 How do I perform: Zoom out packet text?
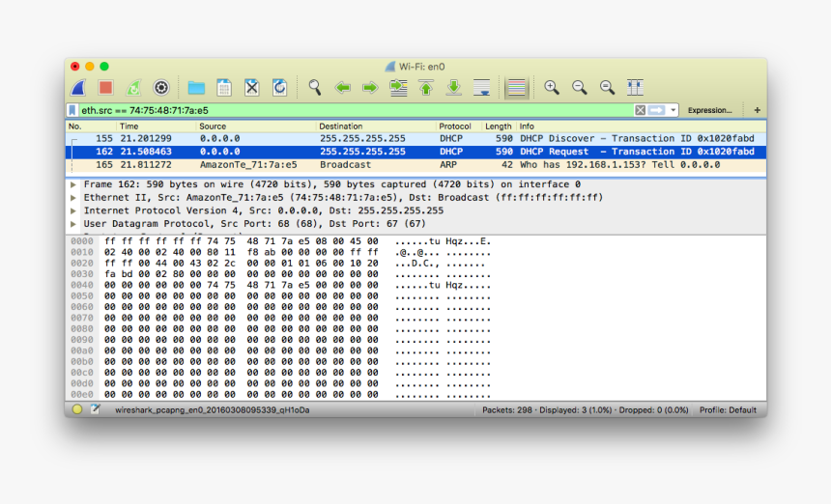coord(579,87)
